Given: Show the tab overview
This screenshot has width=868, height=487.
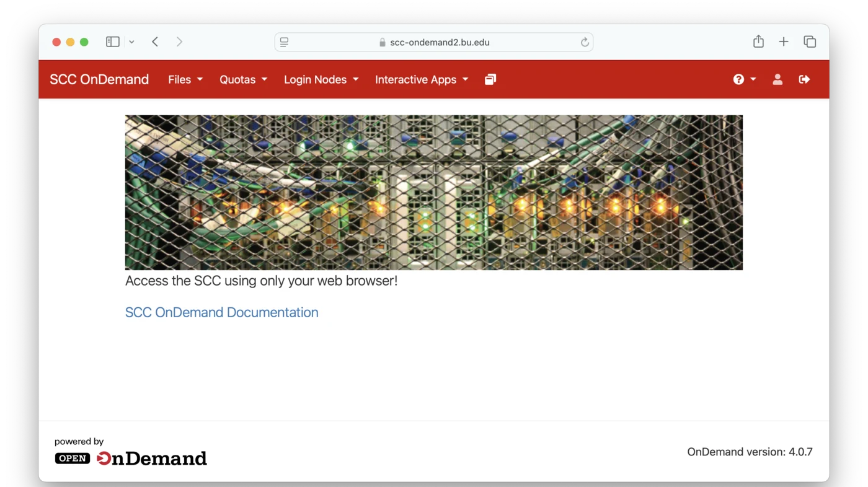Looking at the screenshot, I should [810, 42].
